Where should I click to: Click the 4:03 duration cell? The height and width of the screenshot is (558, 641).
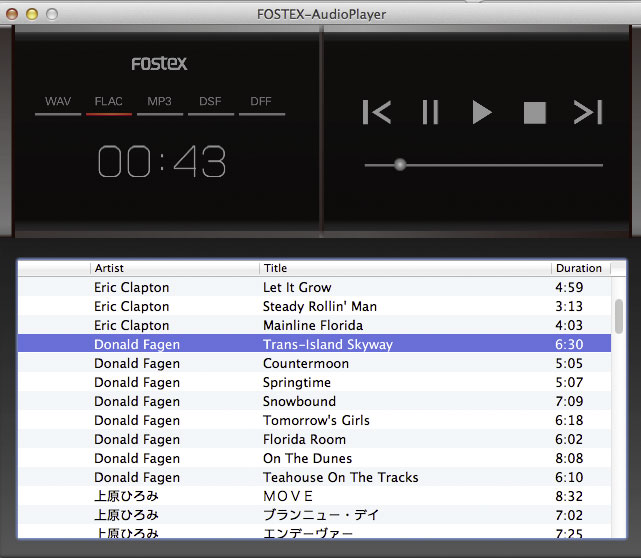click(569, 325)
